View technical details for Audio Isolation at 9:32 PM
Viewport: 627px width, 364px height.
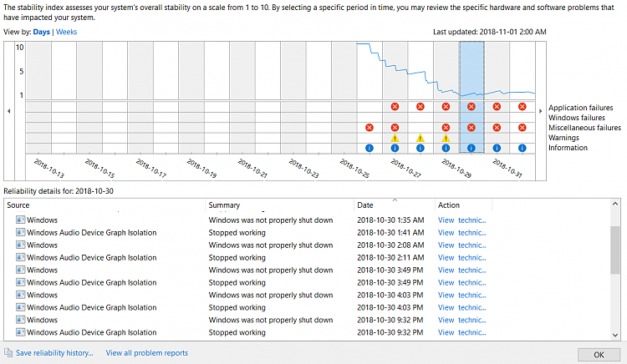461,332
